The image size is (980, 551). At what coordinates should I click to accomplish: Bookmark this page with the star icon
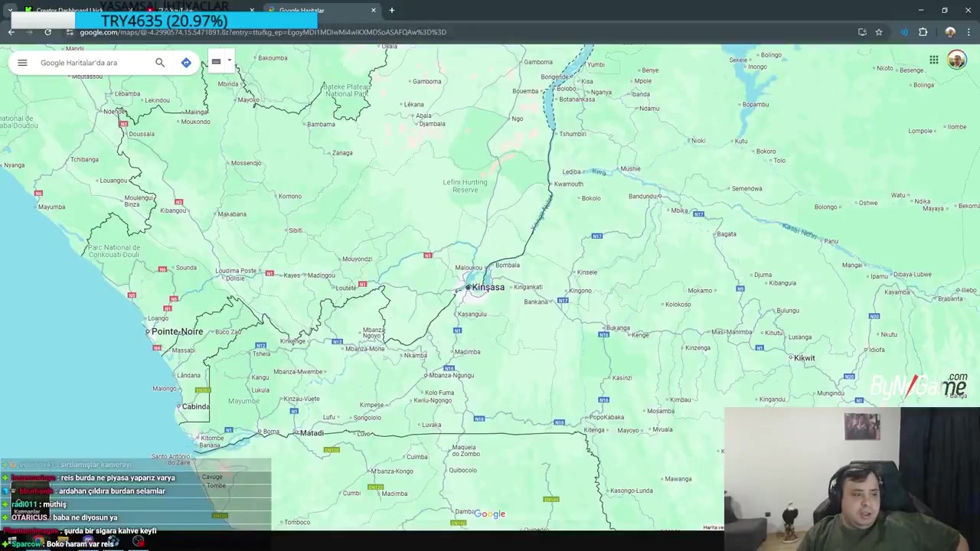click(x=879, y=32)
